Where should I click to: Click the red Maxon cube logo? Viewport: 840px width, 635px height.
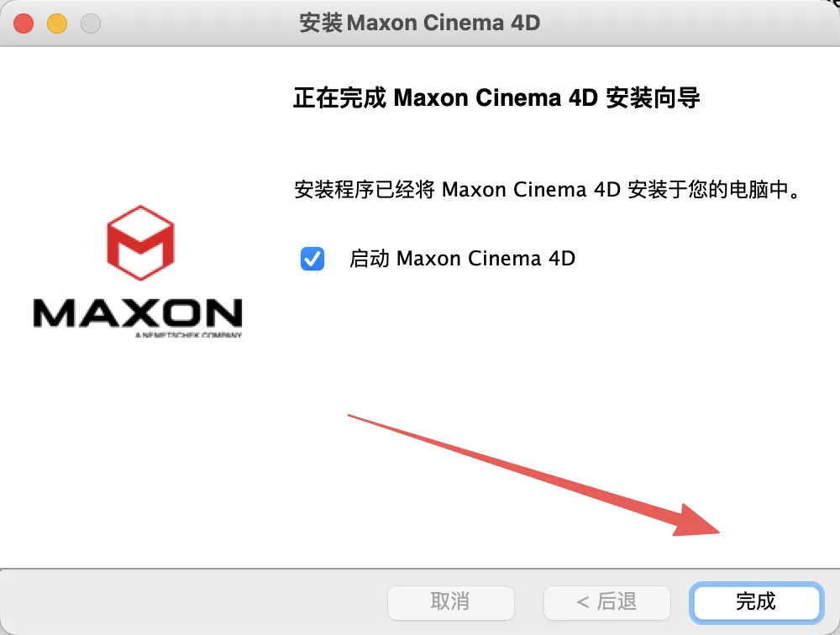click(141, 243)
